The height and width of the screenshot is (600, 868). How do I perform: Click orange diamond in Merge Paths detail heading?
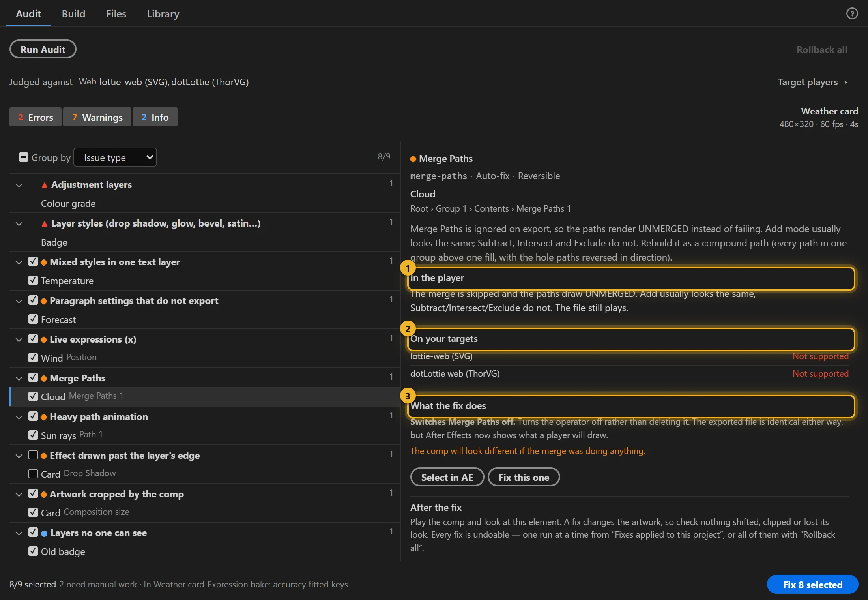413,159
